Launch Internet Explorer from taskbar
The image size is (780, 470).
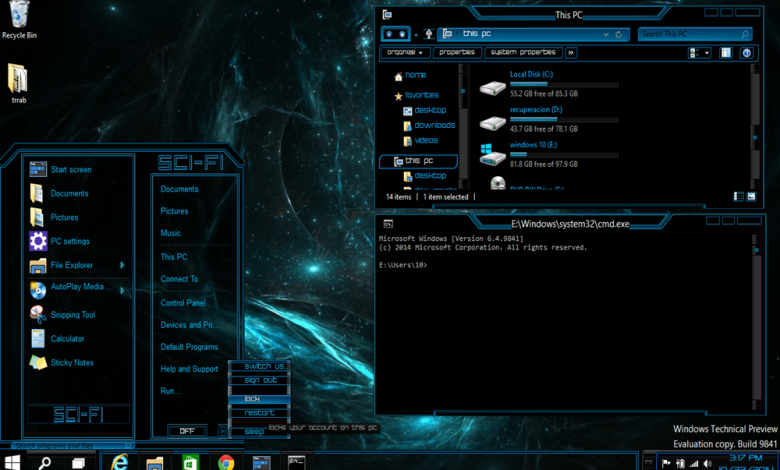(x=119, y=463)
